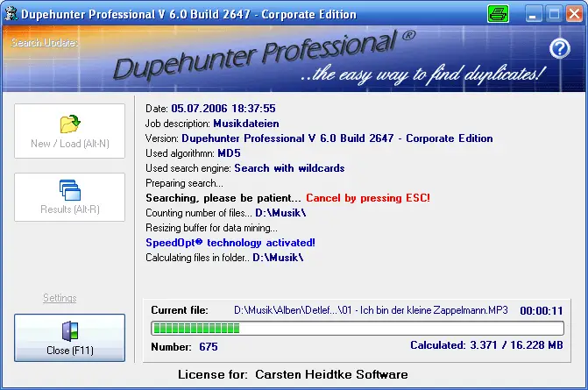This screenshot has height=390, width=588.
Task: Click the Resizing buffer for data mining line
Action: tap(211, 228)
